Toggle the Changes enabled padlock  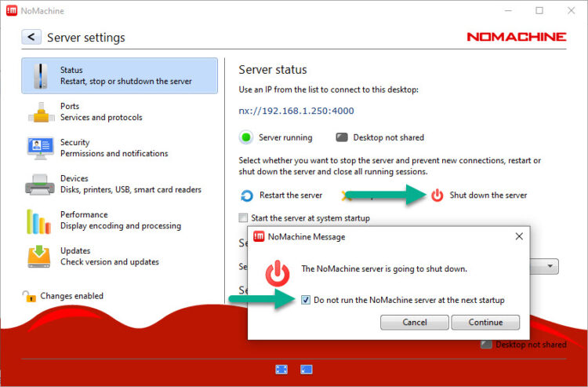[x=29, y=296]
